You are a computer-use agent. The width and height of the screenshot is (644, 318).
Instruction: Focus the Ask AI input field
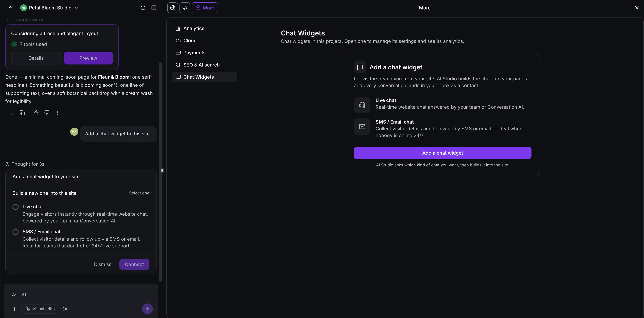pos(81,295)
